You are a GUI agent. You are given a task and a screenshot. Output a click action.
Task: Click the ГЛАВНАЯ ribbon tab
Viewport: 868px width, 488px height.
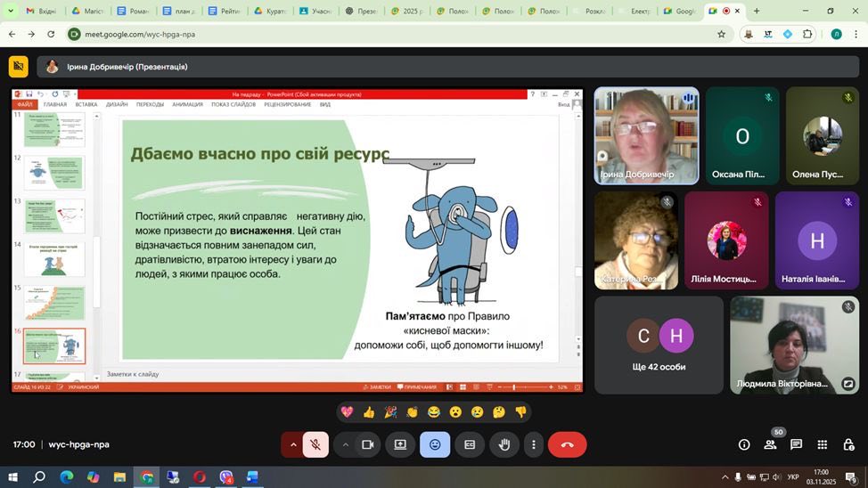point(54,104)
